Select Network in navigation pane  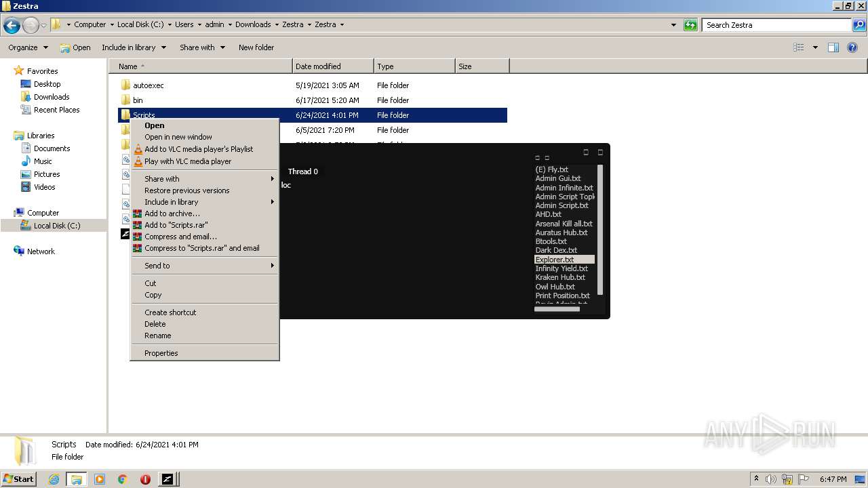coord(41,251)
